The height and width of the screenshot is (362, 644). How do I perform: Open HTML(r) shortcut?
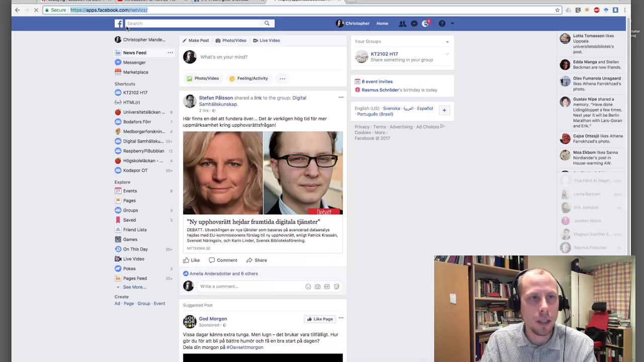click(131, 102)
